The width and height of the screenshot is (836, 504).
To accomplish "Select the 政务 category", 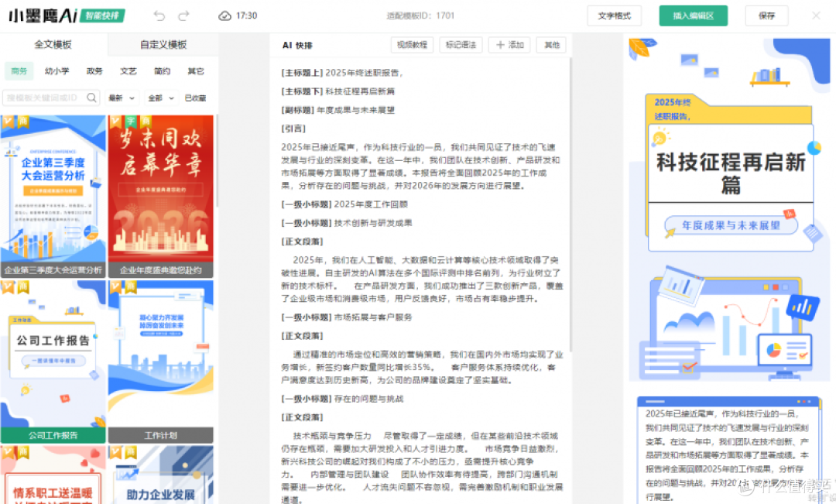I will (94, 71).
